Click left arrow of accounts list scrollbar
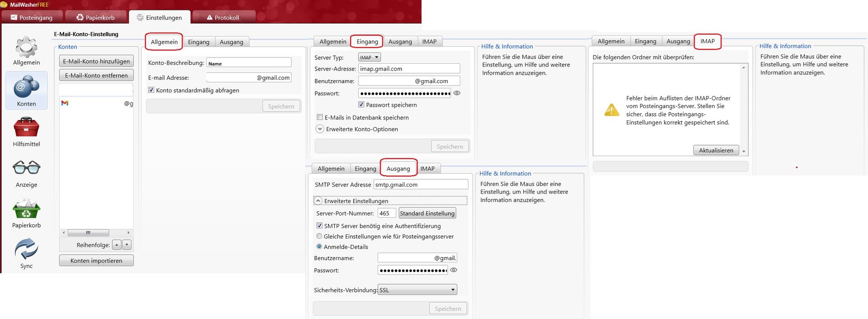The height and width of the screenshot is (319, 868). [x=63, y=233]
